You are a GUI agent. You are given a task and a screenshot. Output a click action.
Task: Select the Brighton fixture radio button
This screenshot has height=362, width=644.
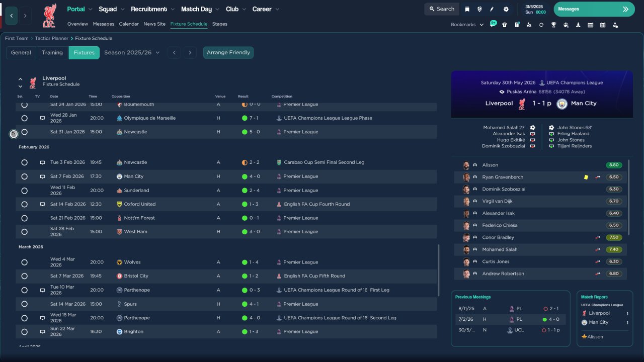(24, 332)
